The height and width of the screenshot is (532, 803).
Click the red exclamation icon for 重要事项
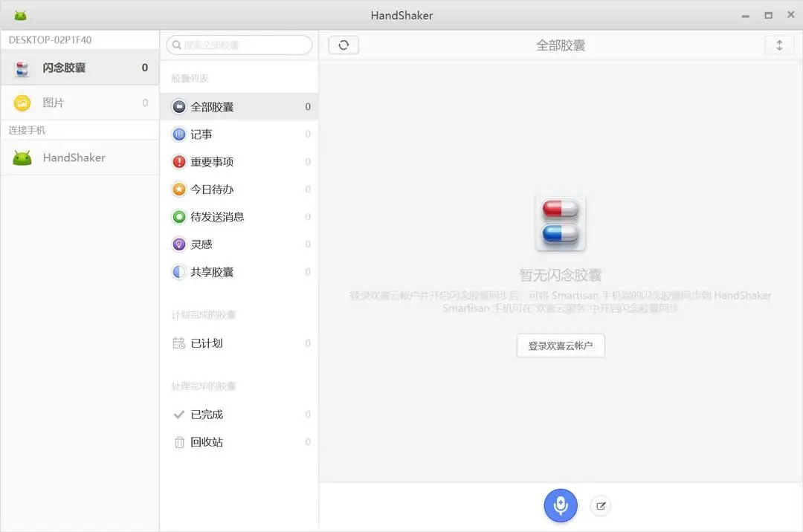point(178,161)
